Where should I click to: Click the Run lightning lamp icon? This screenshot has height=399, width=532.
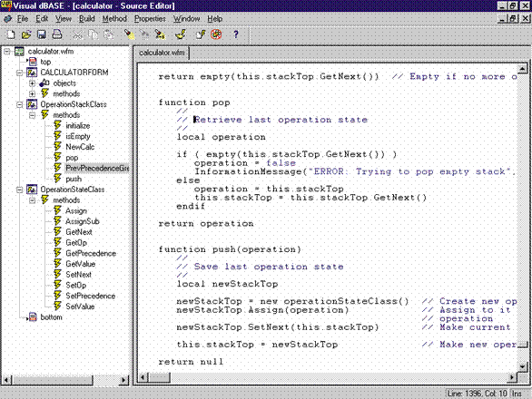(181, 34)
